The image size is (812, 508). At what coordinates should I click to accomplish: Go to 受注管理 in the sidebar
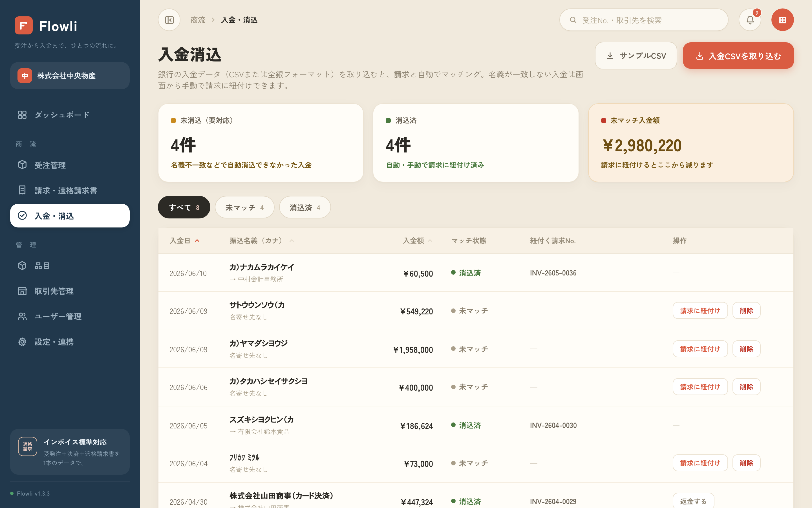(70, 165)
